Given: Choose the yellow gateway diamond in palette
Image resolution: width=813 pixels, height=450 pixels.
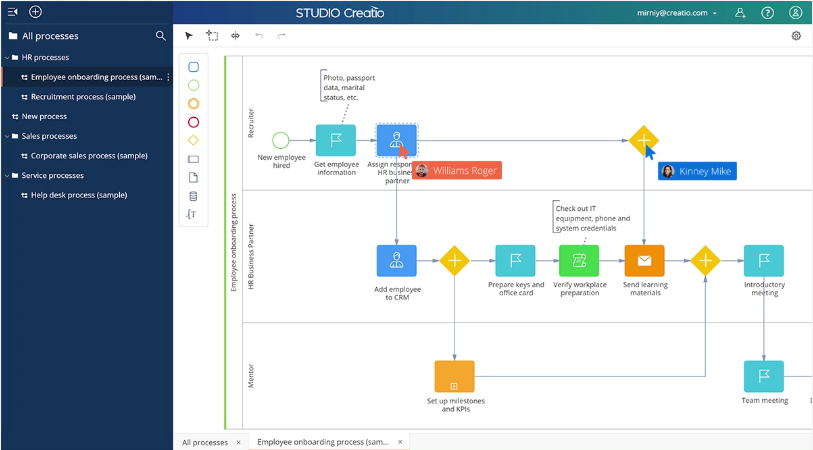Looking at the screenshot, I should pos(193,140).
